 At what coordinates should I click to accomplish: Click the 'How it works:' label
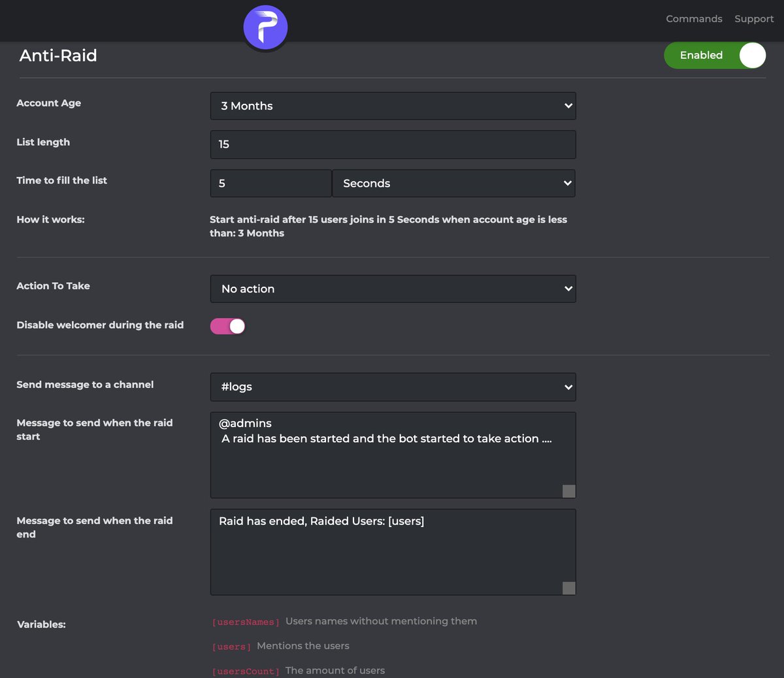pos(50,220)
